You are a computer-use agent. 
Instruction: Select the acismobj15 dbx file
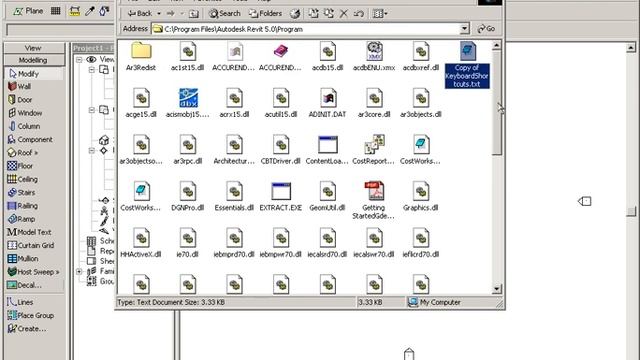188,104
